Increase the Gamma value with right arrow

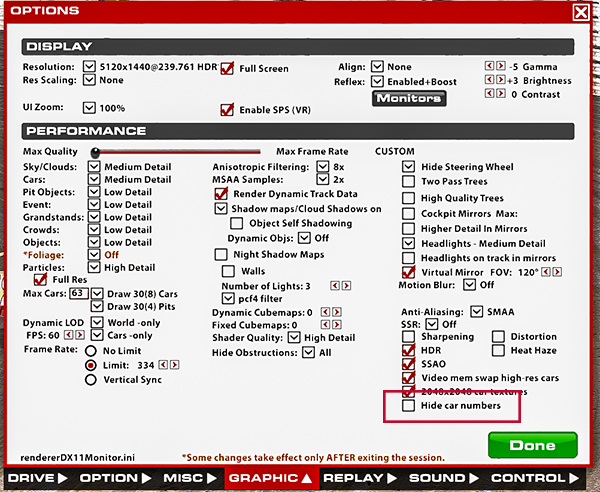click(x=498, y=67)
